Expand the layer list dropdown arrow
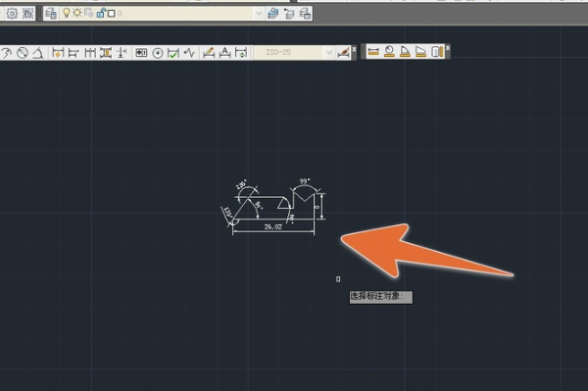 259,14
